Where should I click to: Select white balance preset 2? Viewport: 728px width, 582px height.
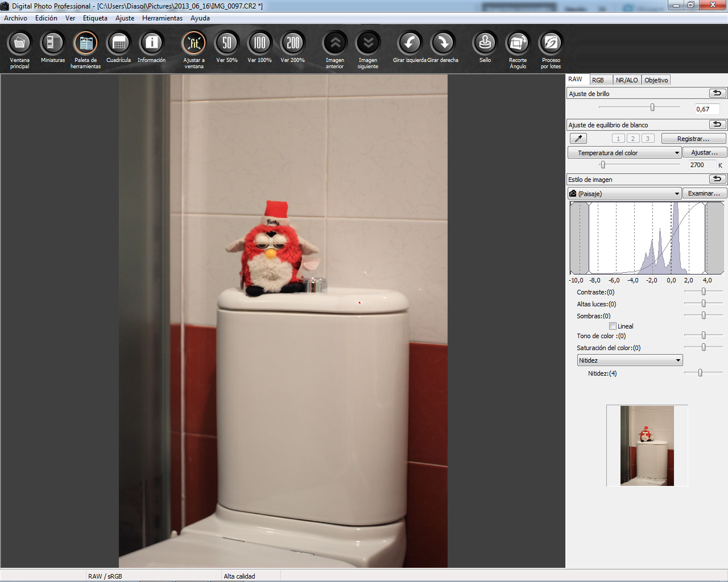[633, 139]
